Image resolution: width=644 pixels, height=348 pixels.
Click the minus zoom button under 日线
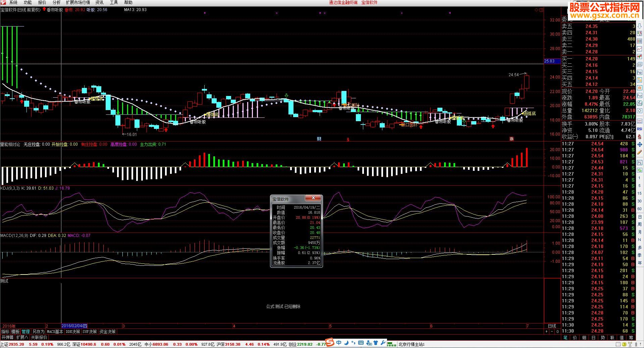(x=552, y=332)
